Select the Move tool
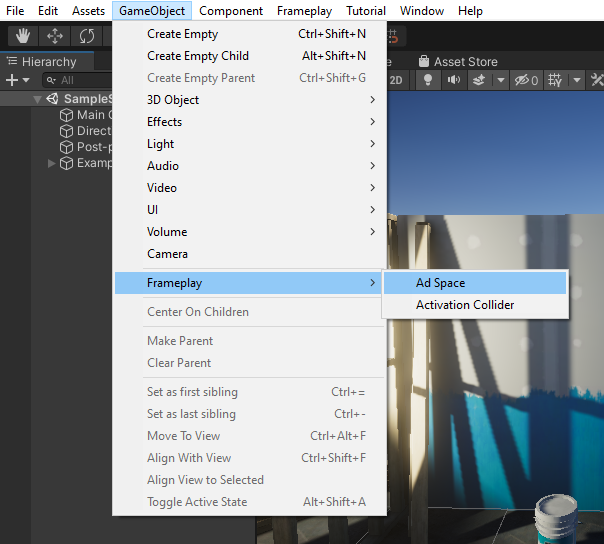 [54, 36]
